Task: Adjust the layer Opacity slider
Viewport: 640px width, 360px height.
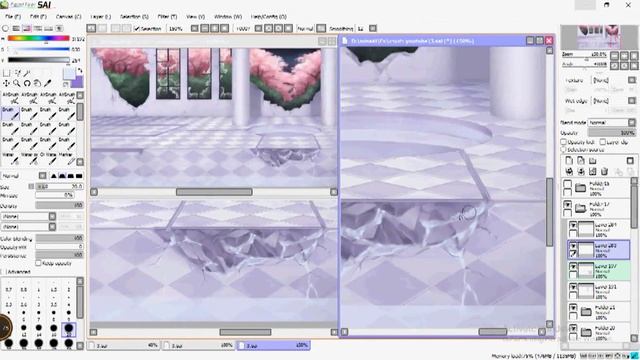Action: 612,133
